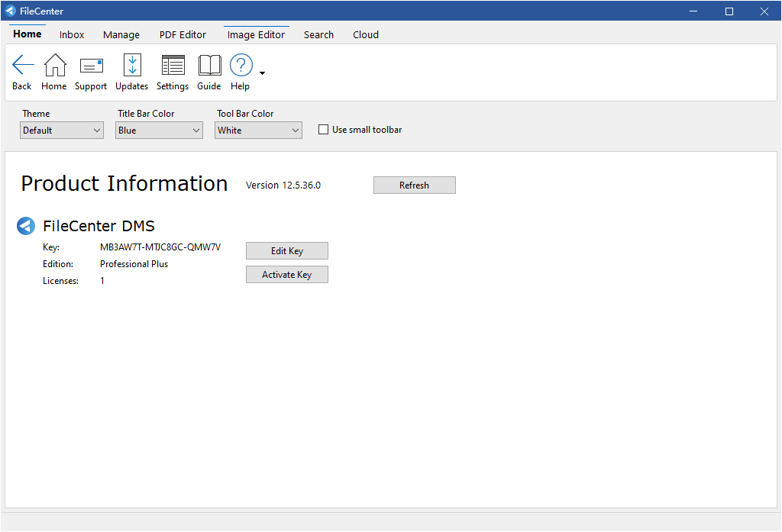Click the Help question mark icon
The image size is (782, 532).
coord(241,65)
